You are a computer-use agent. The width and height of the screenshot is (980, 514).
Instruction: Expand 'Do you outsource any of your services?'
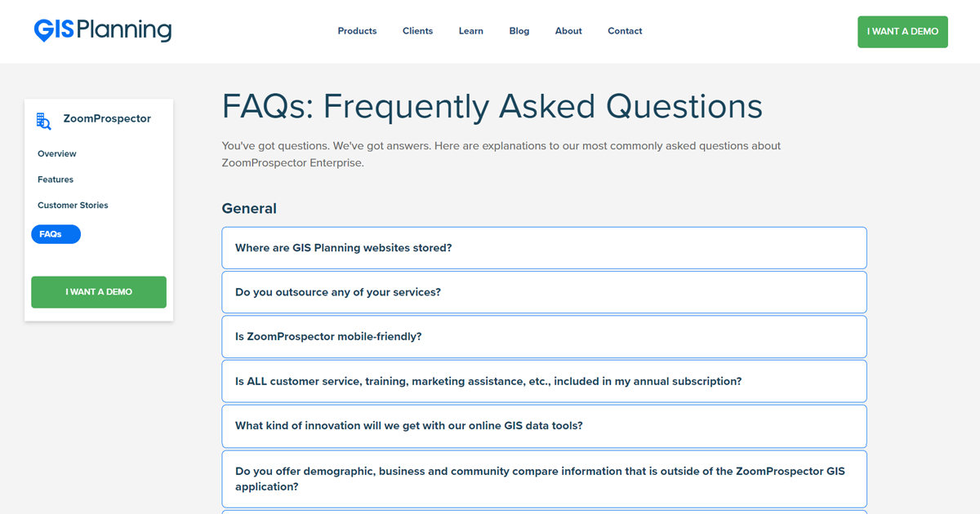point(544,291)
